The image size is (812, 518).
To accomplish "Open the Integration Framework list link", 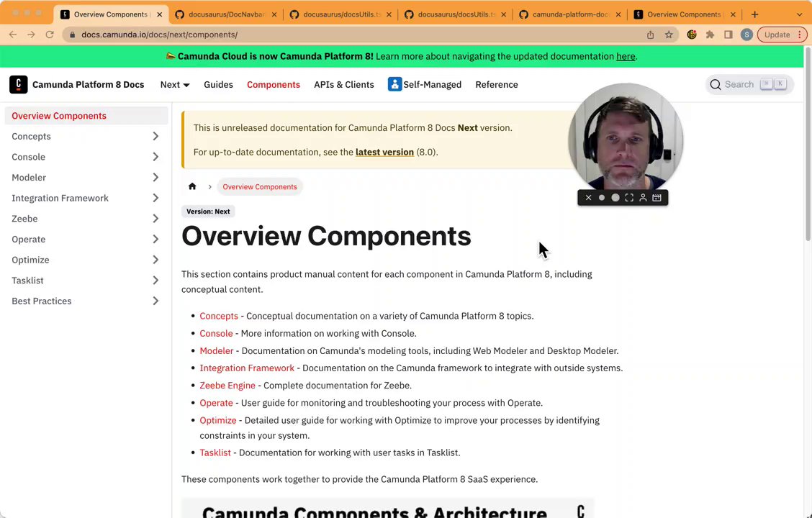I will click(246, 368).
